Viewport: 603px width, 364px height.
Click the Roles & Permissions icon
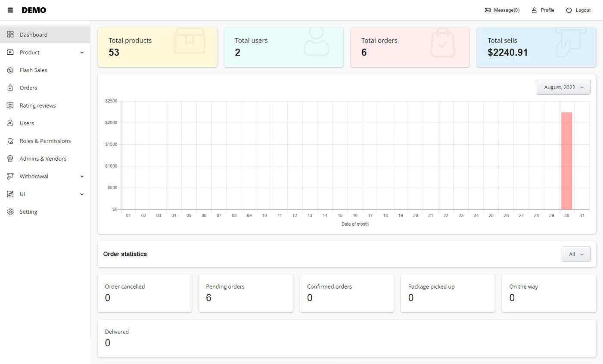pos(10,141)
